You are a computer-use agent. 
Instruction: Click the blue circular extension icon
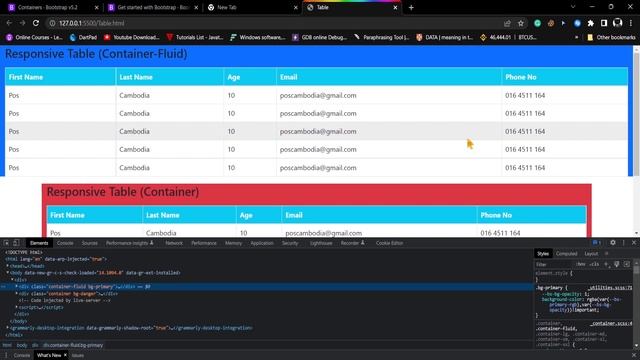577,23
